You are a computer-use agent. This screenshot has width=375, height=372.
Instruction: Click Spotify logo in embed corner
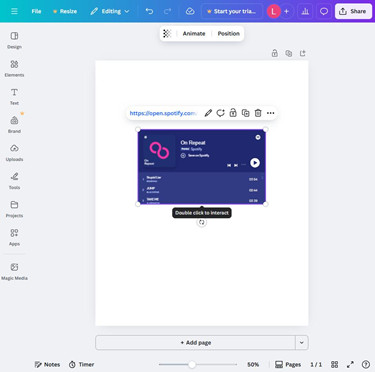tap(258, 137)
